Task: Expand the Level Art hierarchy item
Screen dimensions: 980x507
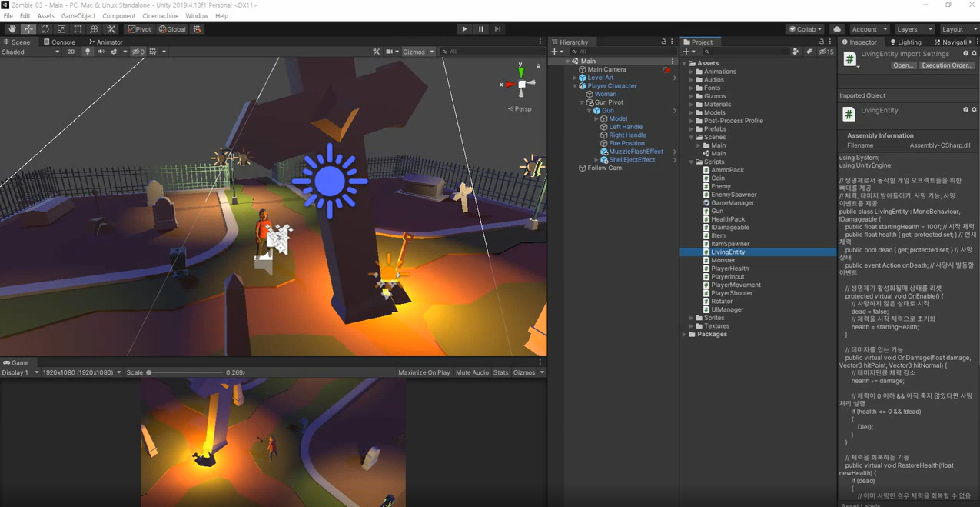Action: [575, 78]
